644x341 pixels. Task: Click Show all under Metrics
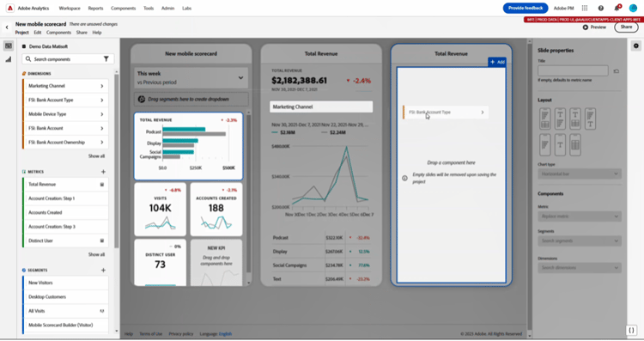(96, 255)
